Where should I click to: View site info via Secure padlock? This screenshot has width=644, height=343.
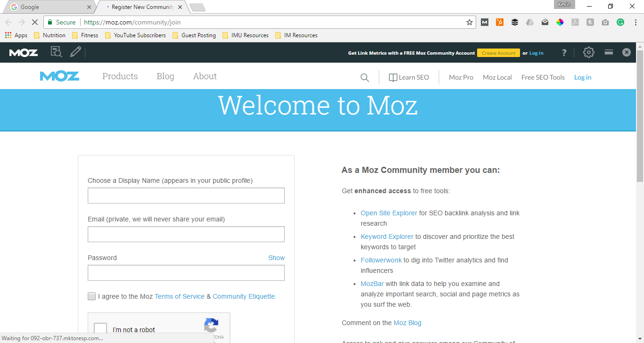click(62, 22)
